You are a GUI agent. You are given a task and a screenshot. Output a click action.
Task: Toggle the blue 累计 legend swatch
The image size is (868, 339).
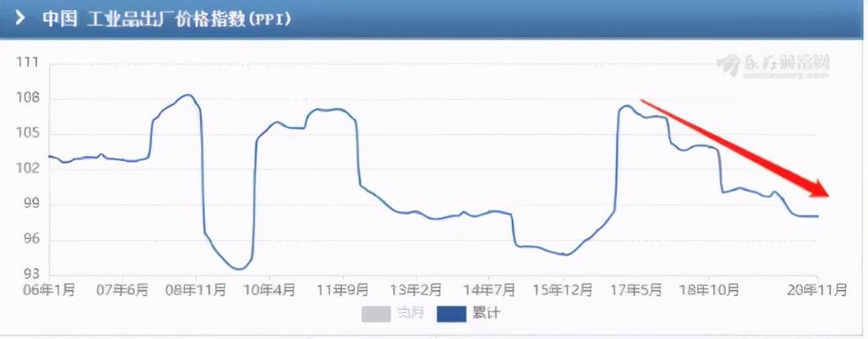[x=451, y=314]
